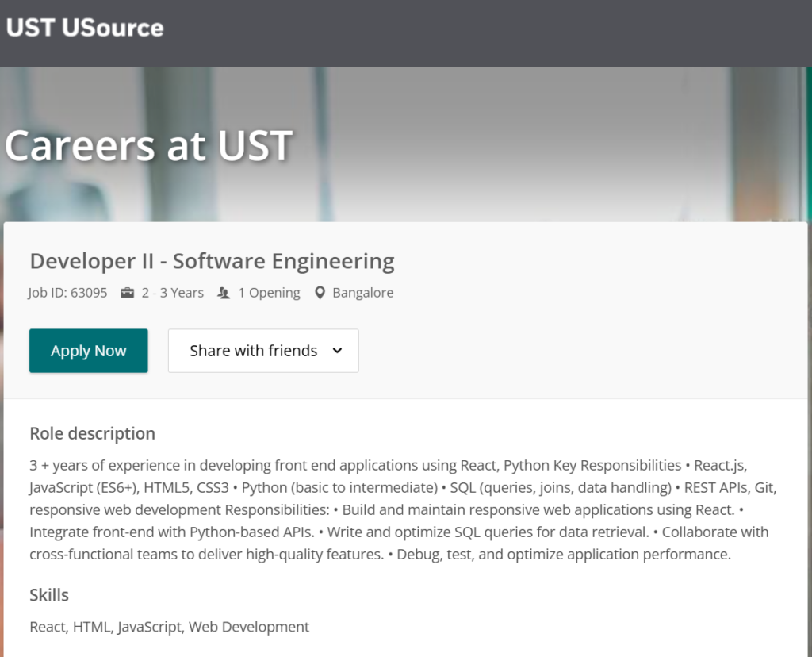Click the line starting 'responsive web development Responsibilities'
Image resolution: width=812 pixels, height=657 pixels.
(x=387, y=510)
